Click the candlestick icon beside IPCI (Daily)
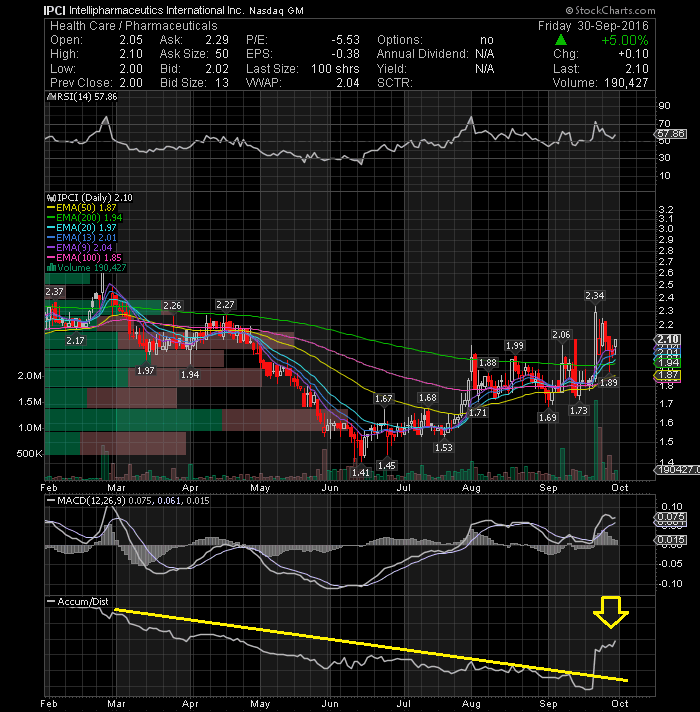 pos(51,198)
